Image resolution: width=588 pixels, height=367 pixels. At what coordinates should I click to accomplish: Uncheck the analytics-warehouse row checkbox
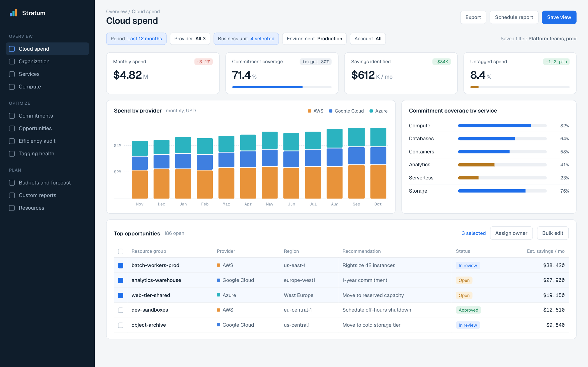coord(121,280)
